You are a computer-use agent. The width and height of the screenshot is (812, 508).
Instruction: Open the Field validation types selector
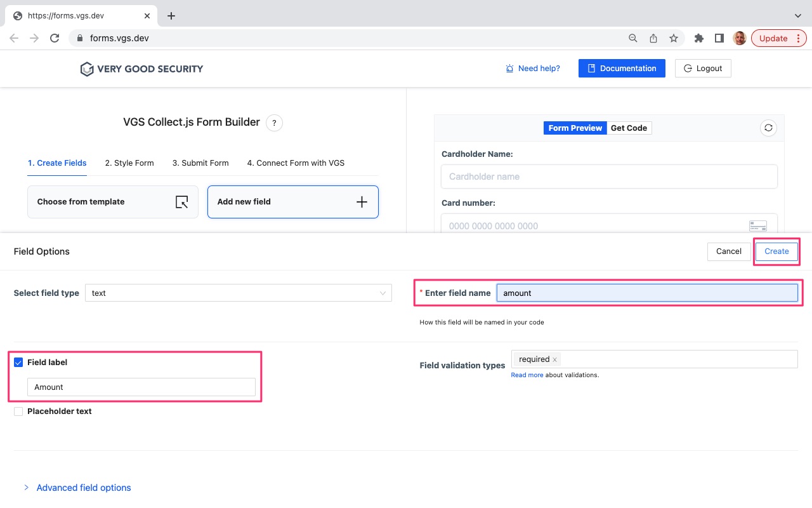(x=655, y=359)
